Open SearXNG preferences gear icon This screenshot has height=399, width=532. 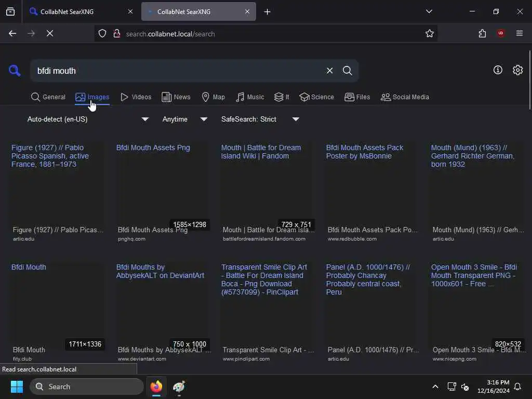(x=517, y=70)
